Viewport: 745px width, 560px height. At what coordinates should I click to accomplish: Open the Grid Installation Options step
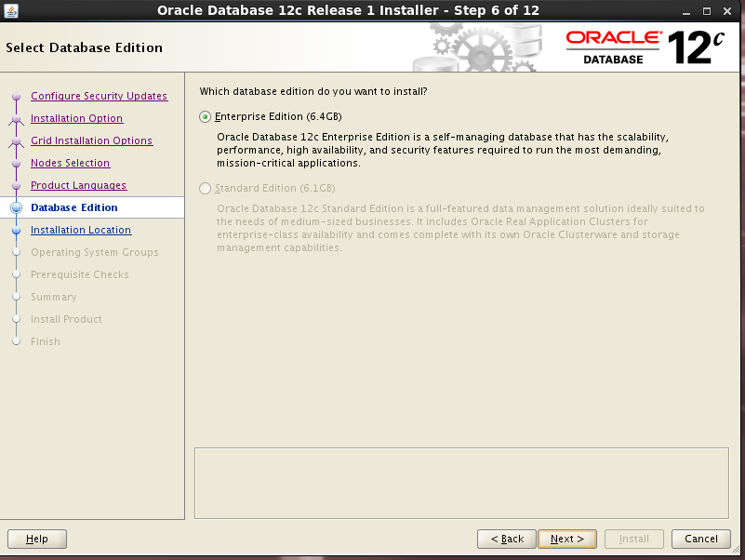click(x=92, y=140)
